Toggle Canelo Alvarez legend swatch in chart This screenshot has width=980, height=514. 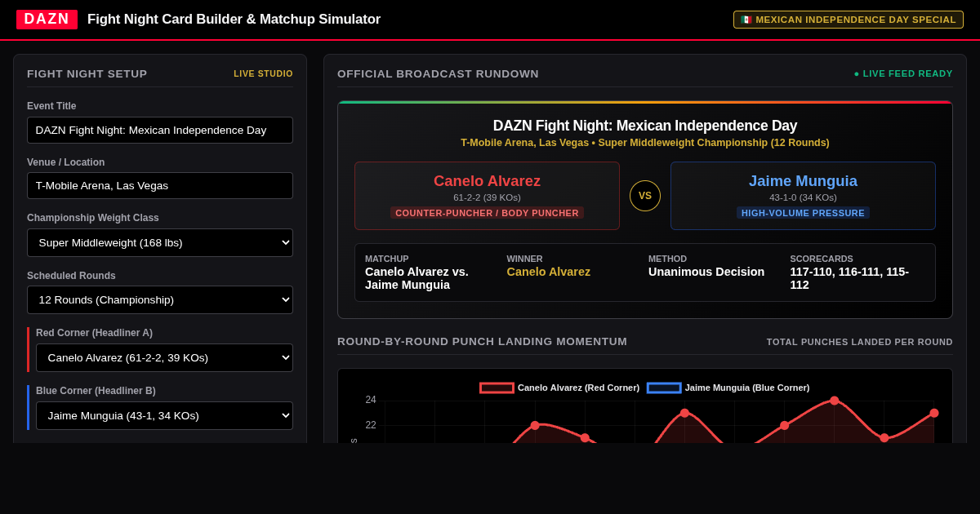tap(497, 388)
